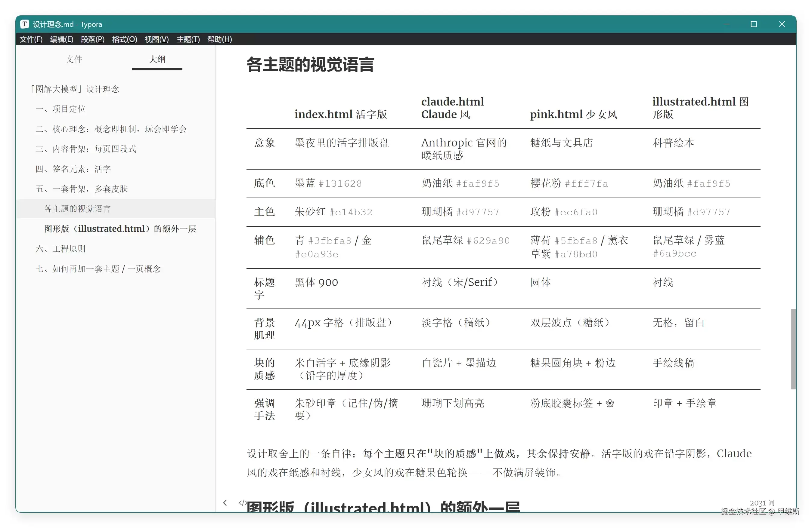Open the 文件(F) menu

pyautogui.click(x=31, y=39)
